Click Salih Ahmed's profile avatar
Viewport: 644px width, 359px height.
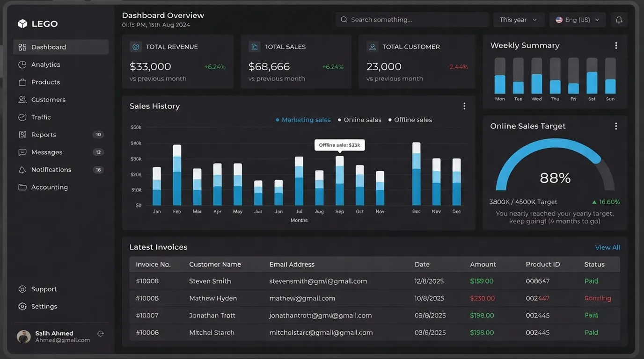coord(24,337)
